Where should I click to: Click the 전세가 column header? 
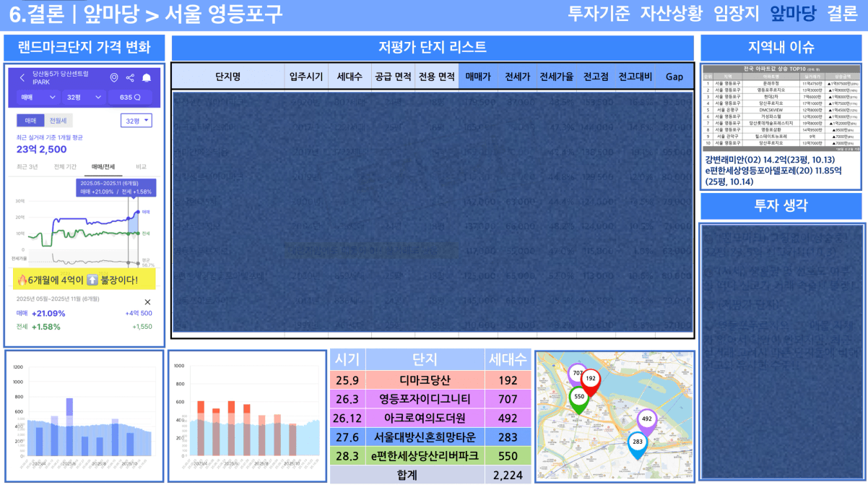(x=517, y=77)
